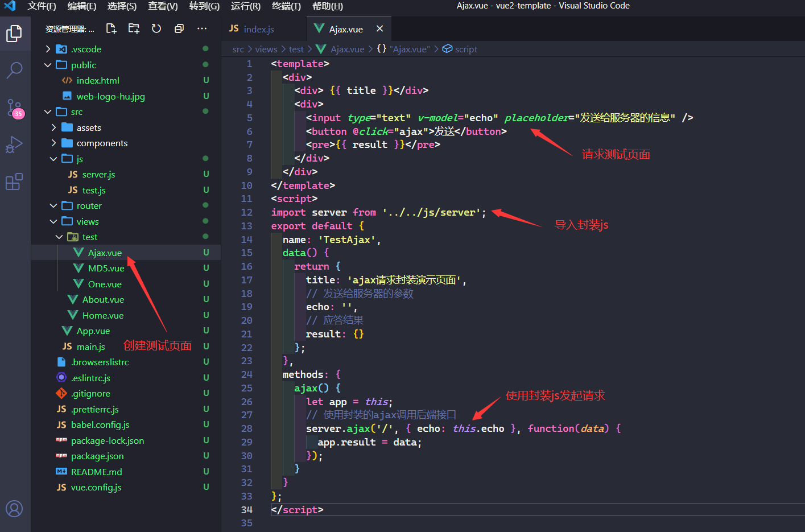
Task: Close the Ajax.vue editor tab
Action: pyautogui.click(x=379, y=29)
